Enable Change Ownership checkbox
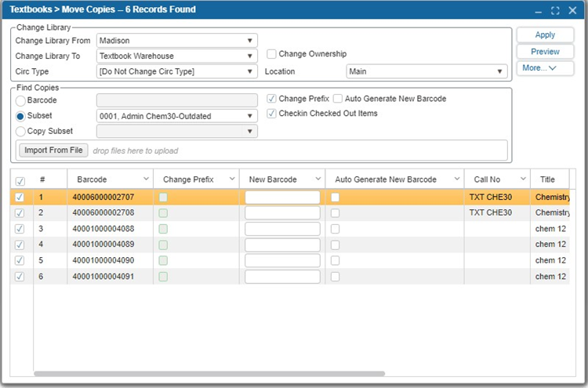The height and width of the screenshot is (388, 588). click(x=271, y=54)
